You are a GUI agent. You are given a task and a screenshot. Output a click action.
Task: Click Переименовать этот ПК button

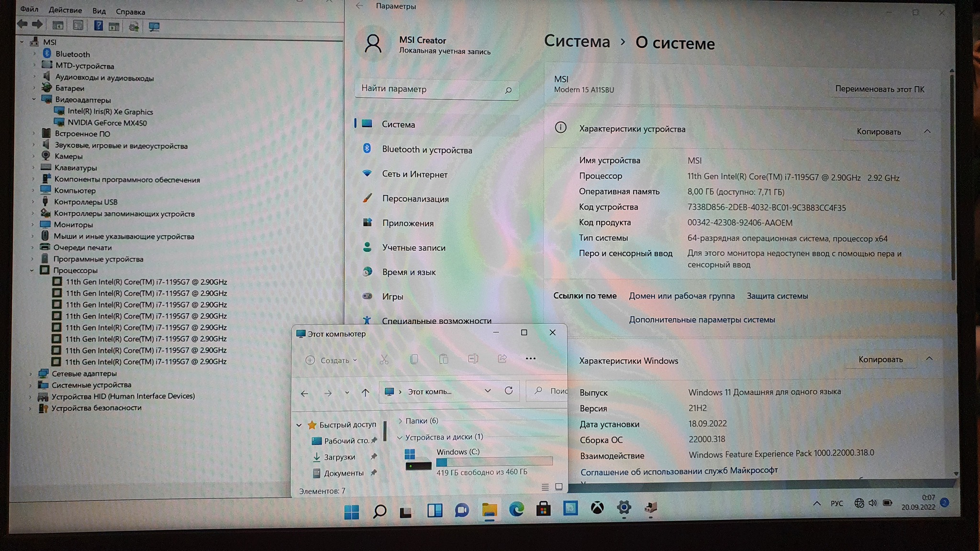[880, 89]
